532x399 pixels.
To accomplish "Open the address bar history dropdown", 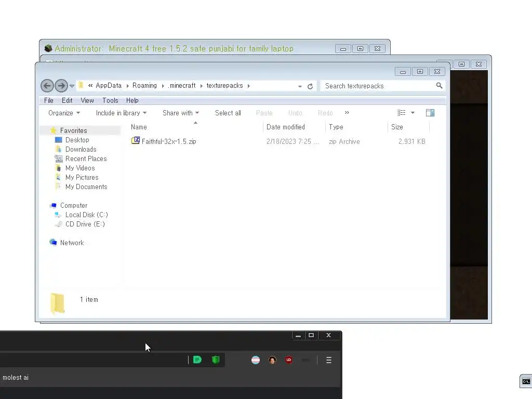I will click(x=300, y=86).
